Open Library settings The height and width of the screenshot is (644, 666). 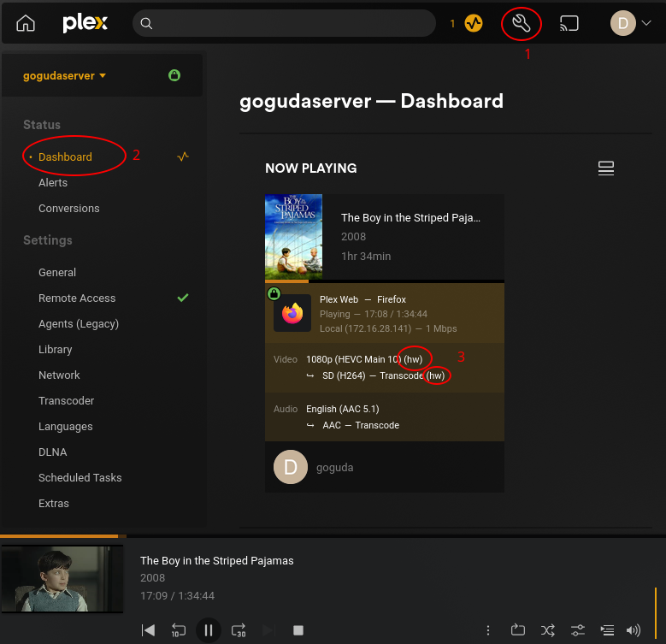(x=56, y=349)
